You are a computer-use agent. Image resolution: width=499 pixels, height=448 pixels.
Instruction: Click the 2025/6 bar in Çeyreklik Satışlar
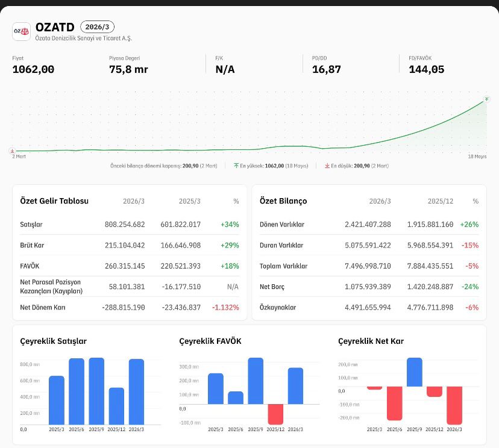pyautogui.click(x=77, y=391)
